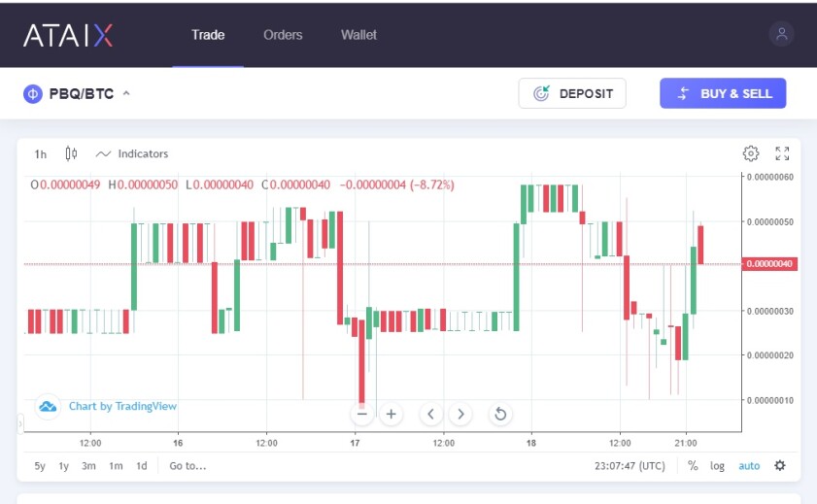The image size is (817, 504).
Task: Switch to the Trade tab
Action: (208, 35)
